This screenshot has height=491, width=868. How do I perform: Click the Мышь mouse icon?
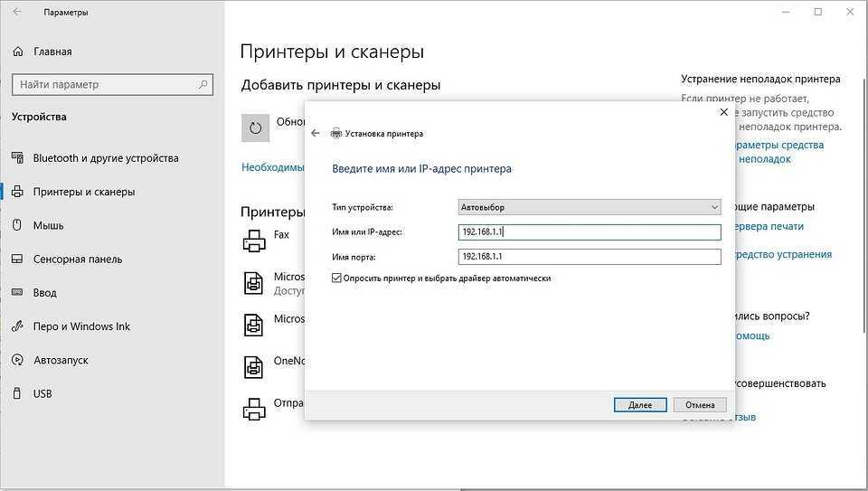(17, 225)
